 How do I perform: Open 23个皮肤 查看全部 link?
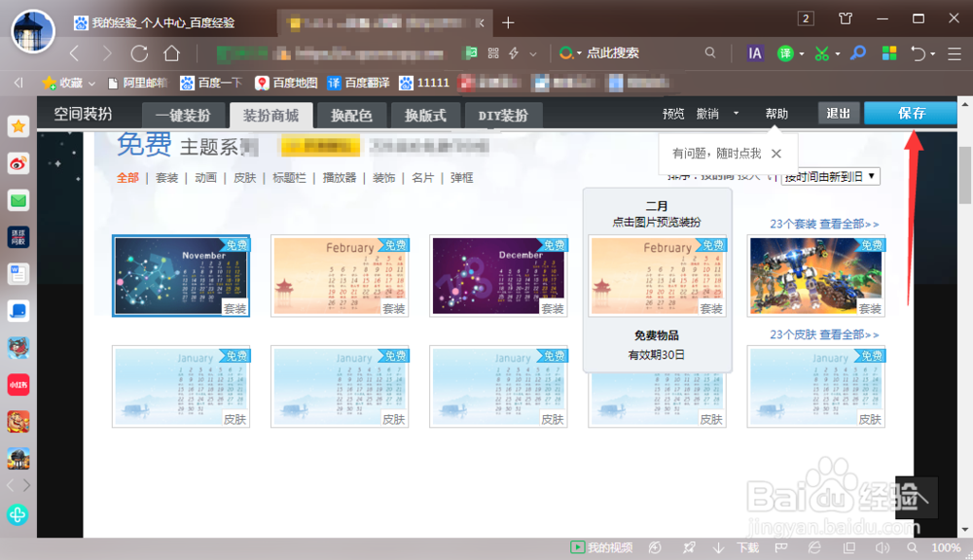tap(824, 334)
